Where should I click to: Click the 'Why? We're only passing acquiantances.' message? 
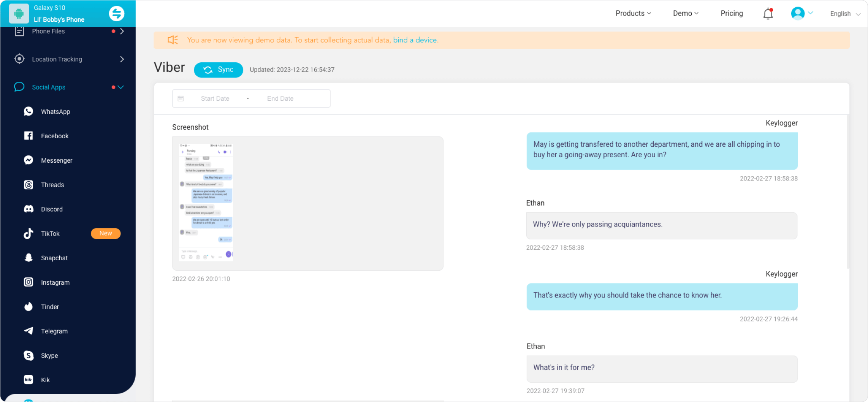[661, 225]
